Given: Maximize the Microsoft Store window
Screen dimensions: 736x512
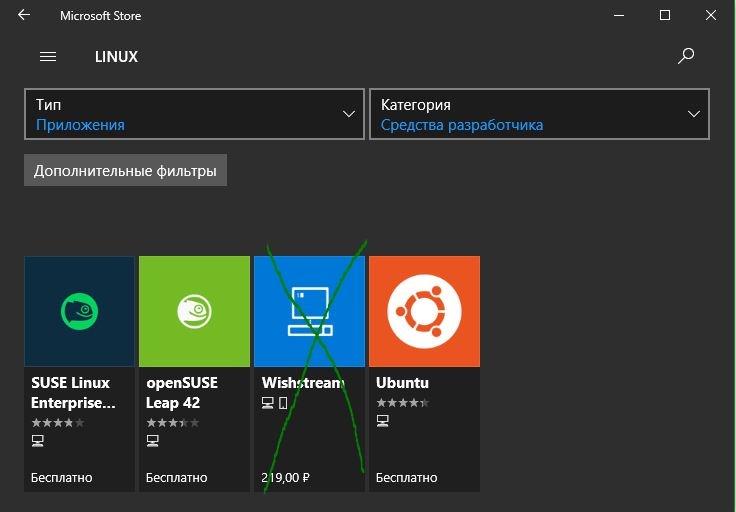Looking at the screenshot, I should 665,15.
